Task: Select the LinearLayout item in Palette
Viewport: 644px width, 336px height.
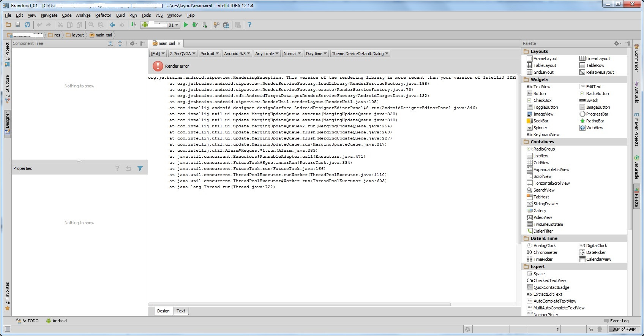Action: pos(595,59)
